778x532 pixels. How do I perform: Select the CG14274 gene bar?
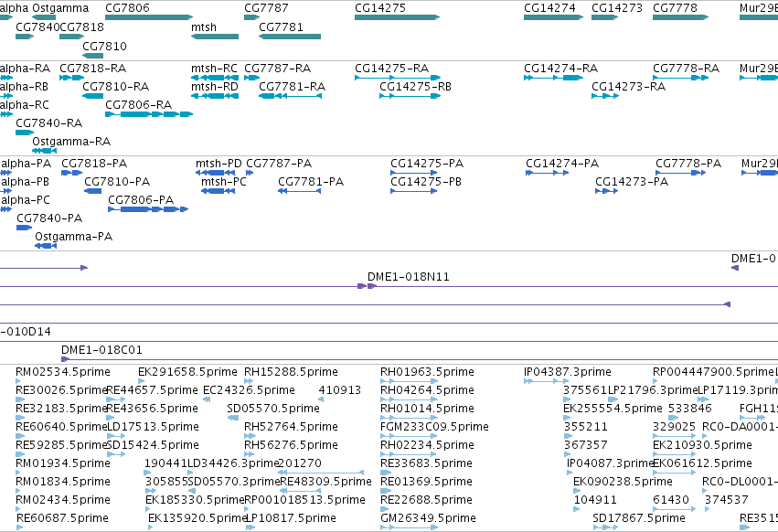coord(554,17)
